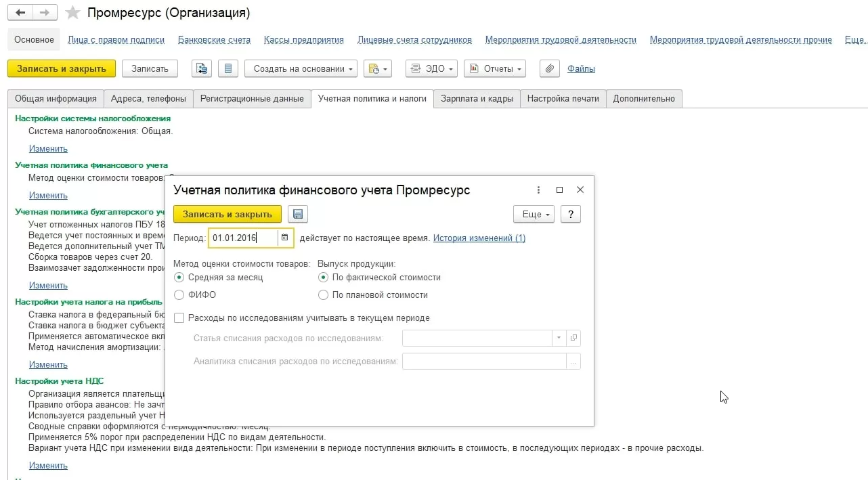Click yellow Записать и закрыть in dialog
Image resolution: width=868 pixels, height=480 pixels.
click(x=227, y=214)
